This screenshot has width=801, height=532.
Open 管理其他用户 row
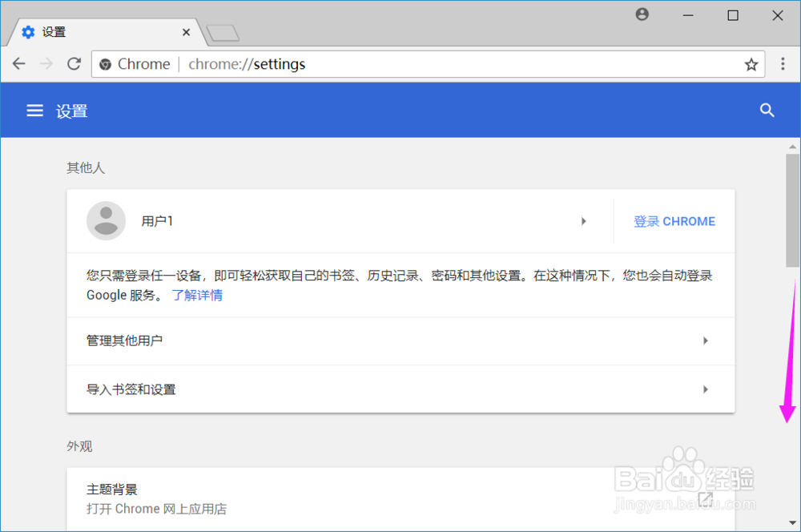tap(401, 341)
